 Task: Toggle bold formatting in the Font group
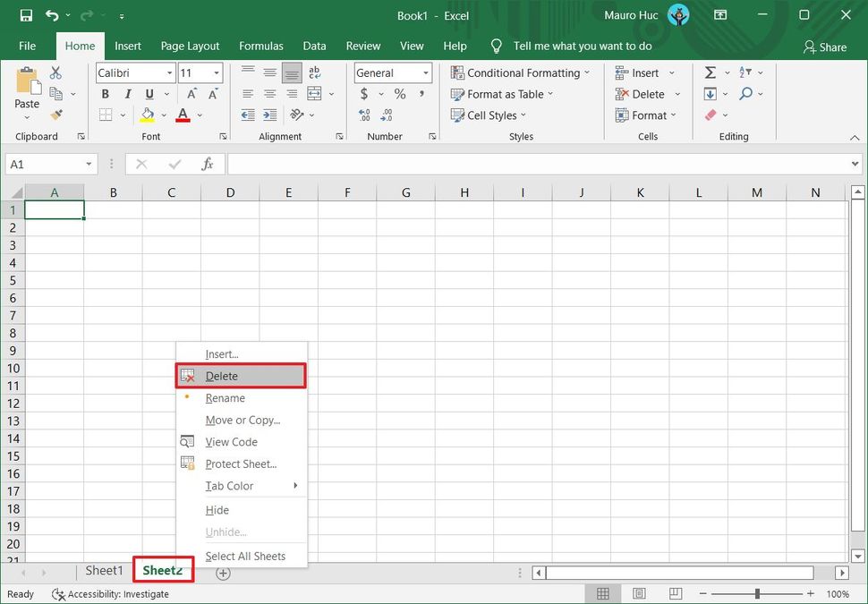105,93
